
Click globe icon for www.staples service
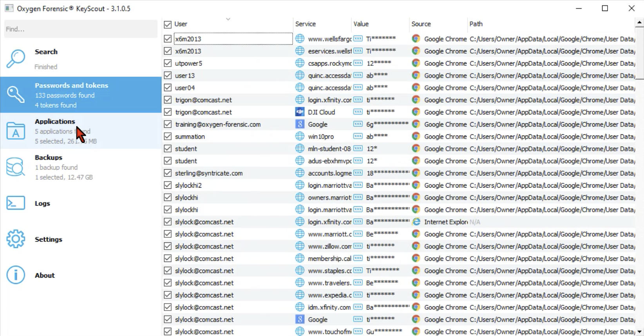pyautogui.click(x=300, y=271)
